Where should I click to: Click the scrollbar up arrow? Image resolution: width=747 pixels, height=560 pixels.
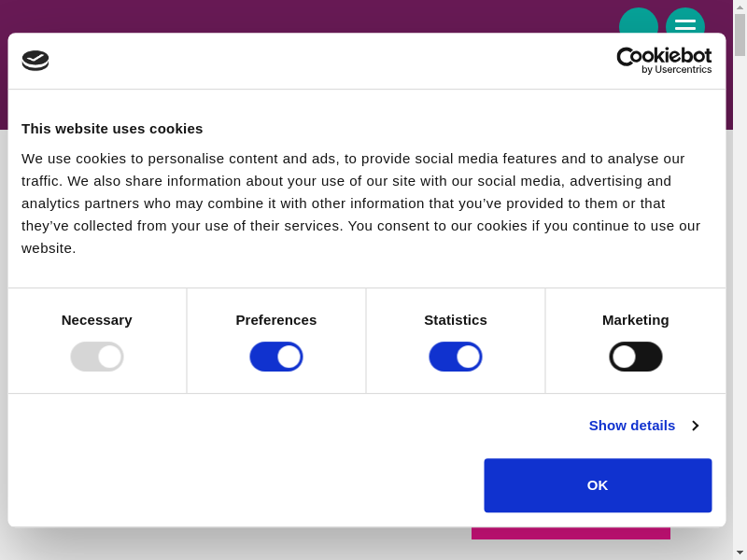tap(740, 7)
